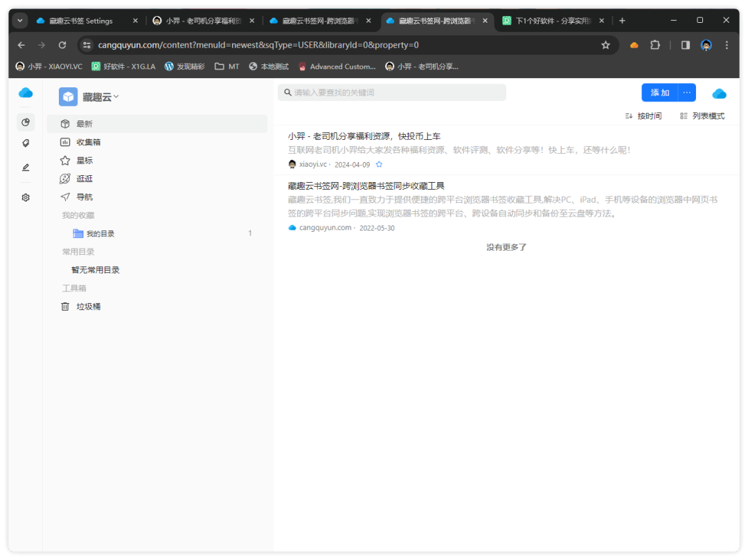Click the star icon beside 星标
This screenshot has height=560, width=748.
[65, 161]
